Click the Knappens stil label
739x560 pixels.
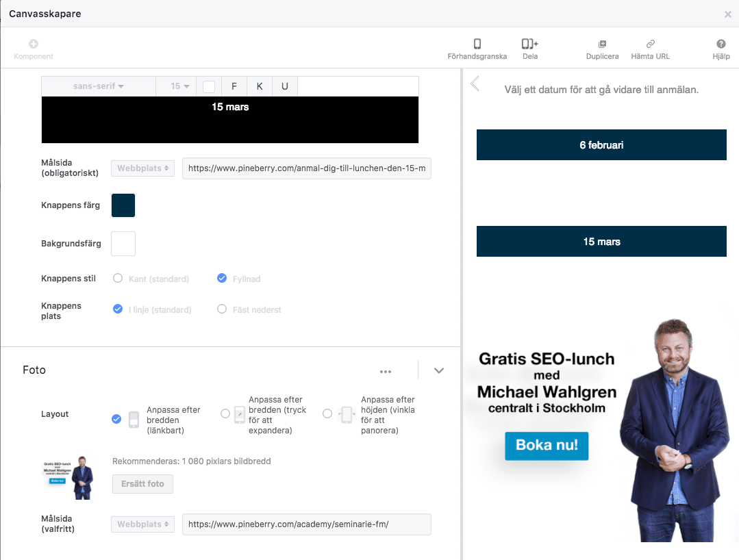point(68,279)
